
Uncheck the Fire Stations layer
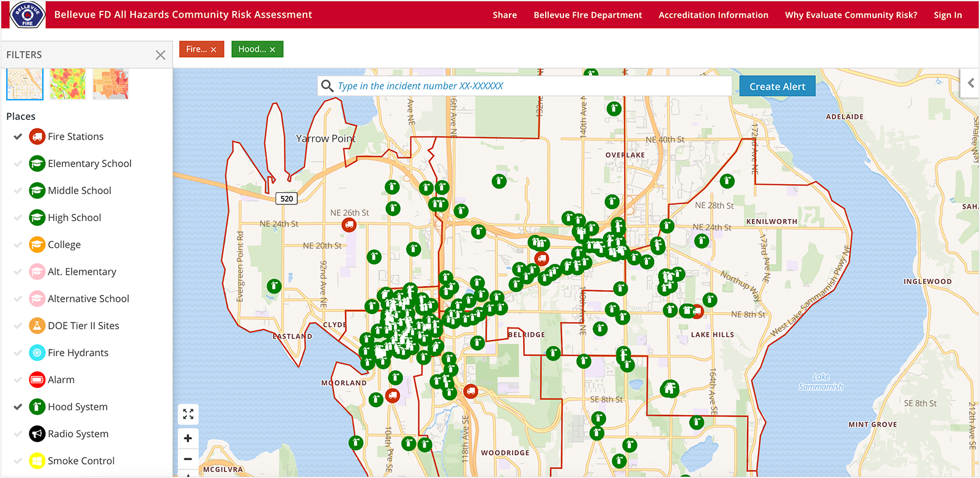click(18, 136)
